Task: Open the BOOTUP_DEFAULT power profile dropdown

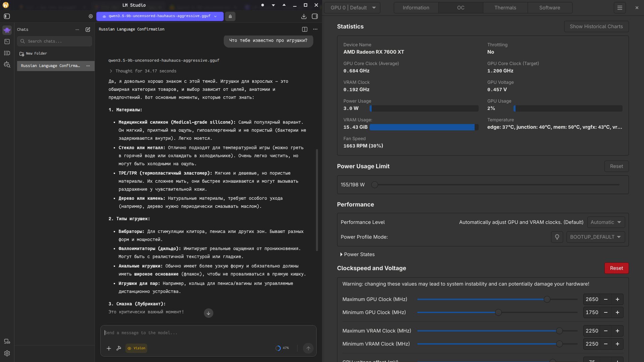Action: 595,237
